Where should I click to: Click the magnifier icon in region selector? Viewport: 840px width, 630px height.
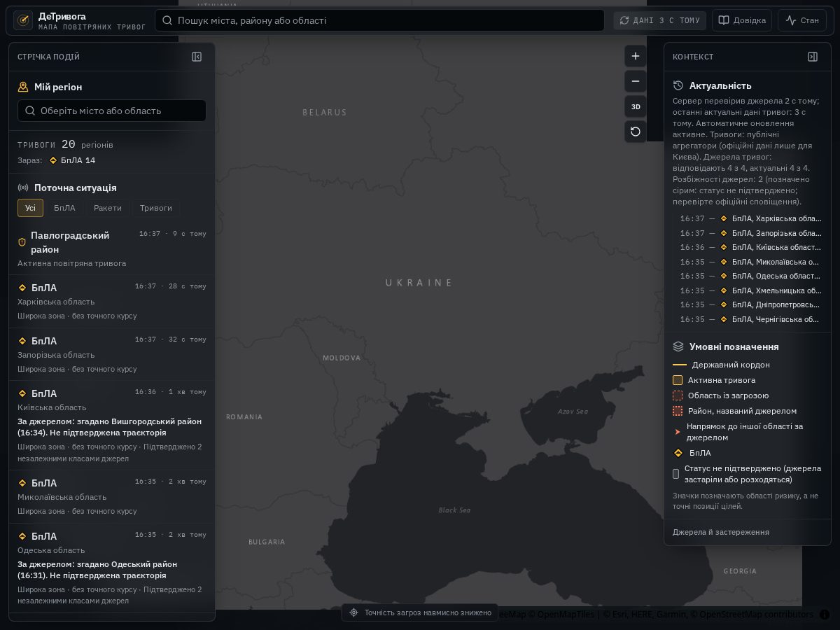[x=30, y=111]
